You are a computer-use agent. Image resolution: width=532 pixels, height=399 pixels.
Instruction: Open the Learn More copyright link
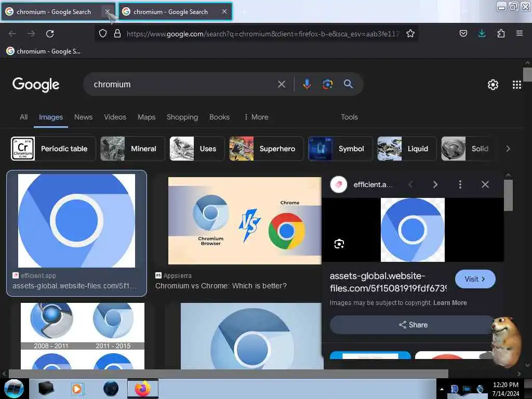point(450,303)
